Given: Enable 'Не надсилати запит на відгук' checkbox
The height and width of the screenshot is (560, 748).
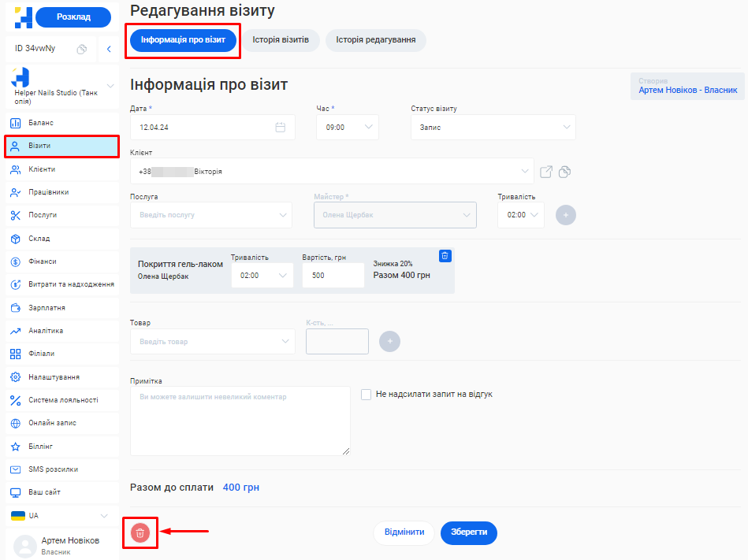Looking at the screenshot, I should (x=366, y=394).
